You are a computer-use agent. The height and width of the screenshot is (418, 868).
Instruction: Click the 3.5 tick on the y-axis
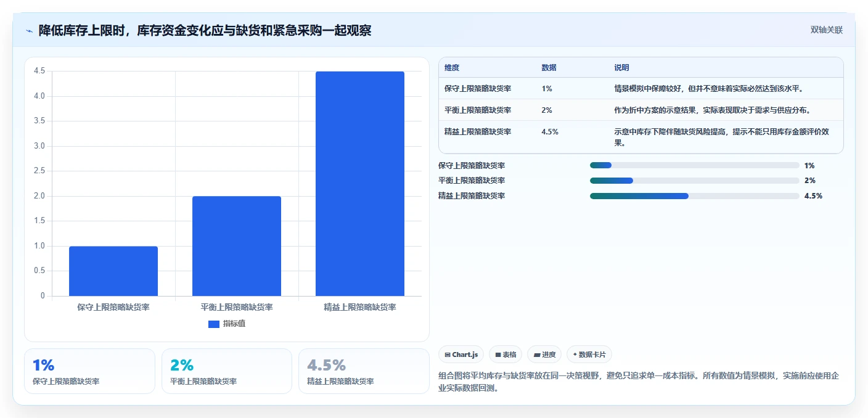[x=39, y=121]
